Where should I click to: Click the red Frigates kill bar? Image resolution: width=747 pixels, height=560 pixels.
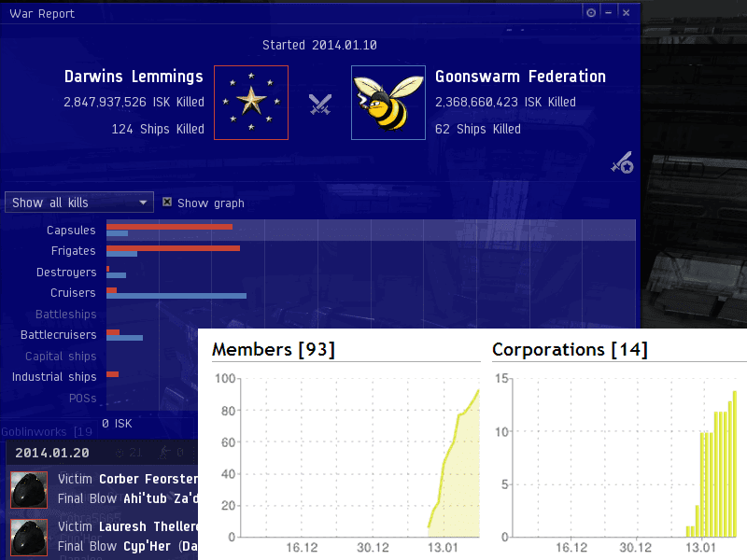tap(173, 248)
